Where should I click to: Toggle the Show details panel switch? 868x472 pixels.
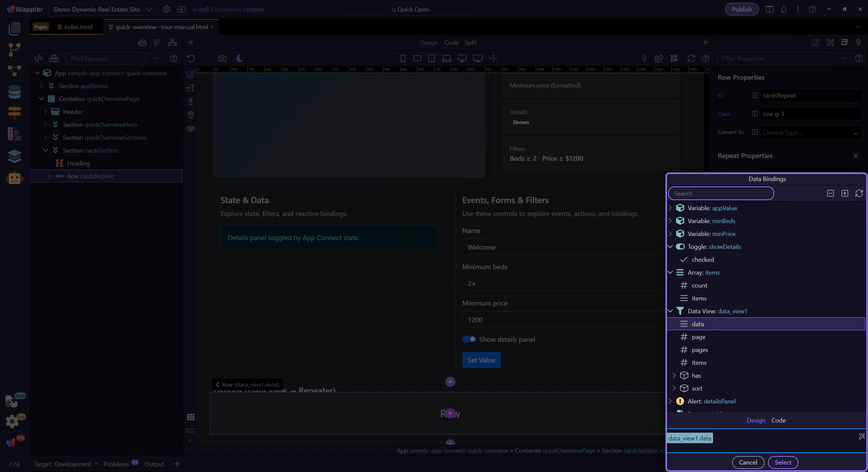click(x=469, y=340)
